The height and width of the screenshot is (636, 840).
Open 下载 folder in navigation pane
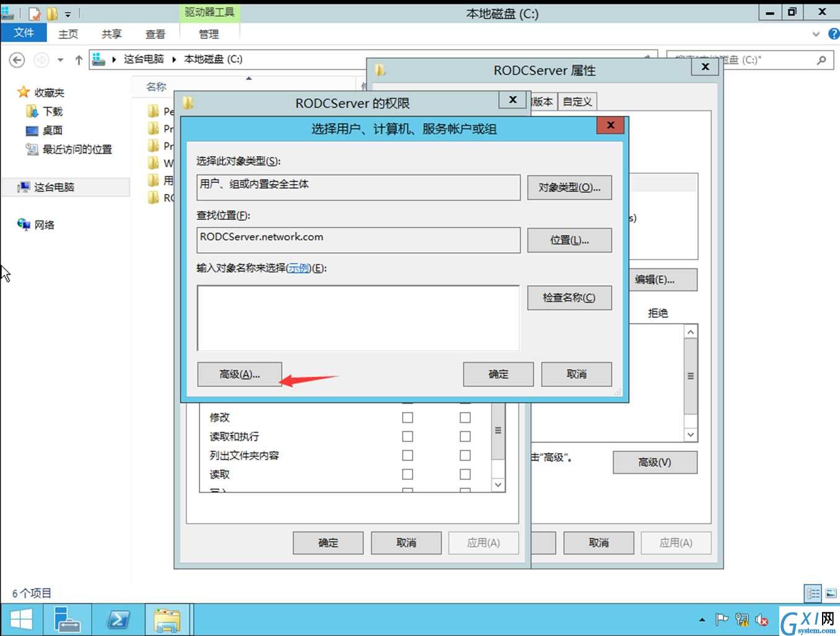tap(53, 112)
